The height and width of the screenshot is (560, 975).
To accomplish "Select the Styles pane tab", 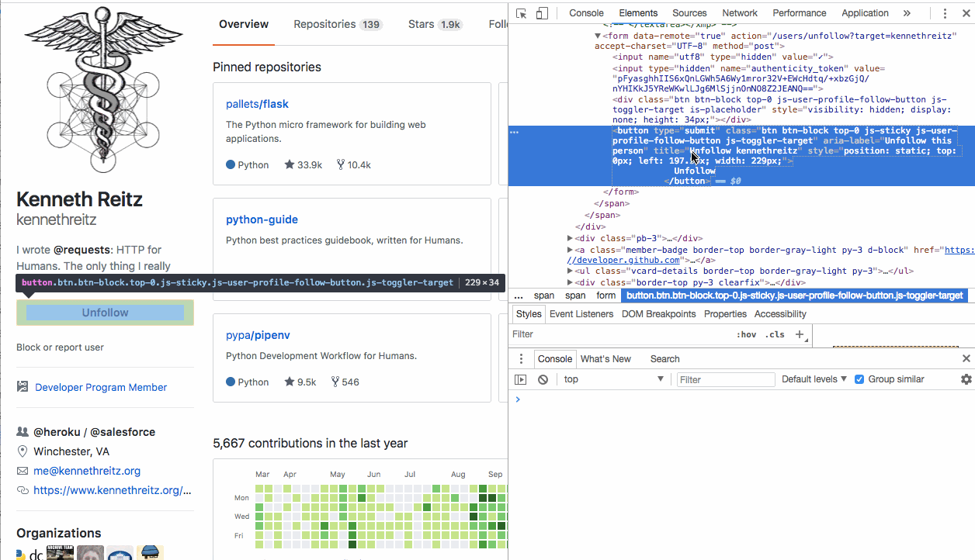I will pos(529,314).
